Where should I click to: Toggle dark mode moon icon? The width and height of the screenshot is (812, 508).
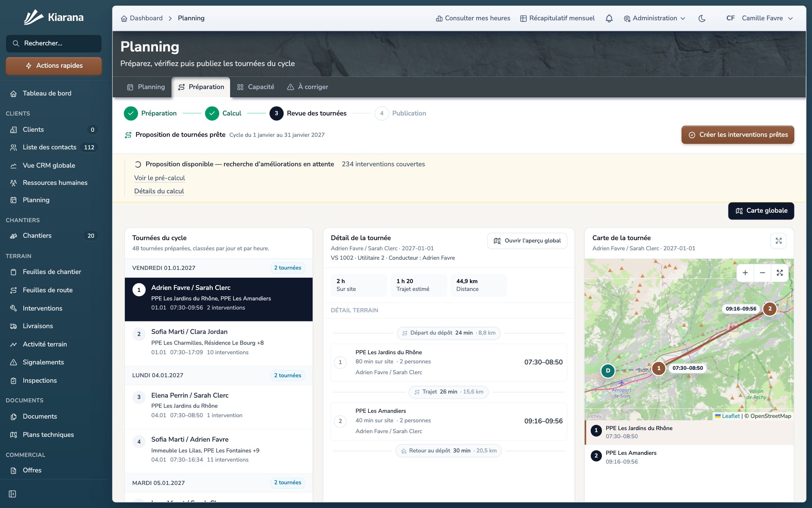(x=702, y=18)
